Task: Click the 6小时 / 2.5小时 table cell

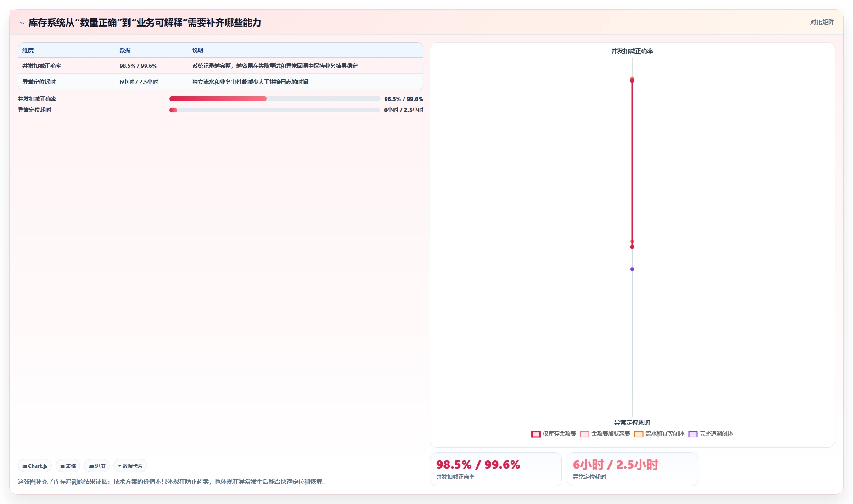Action: click(x=139, y=82)
